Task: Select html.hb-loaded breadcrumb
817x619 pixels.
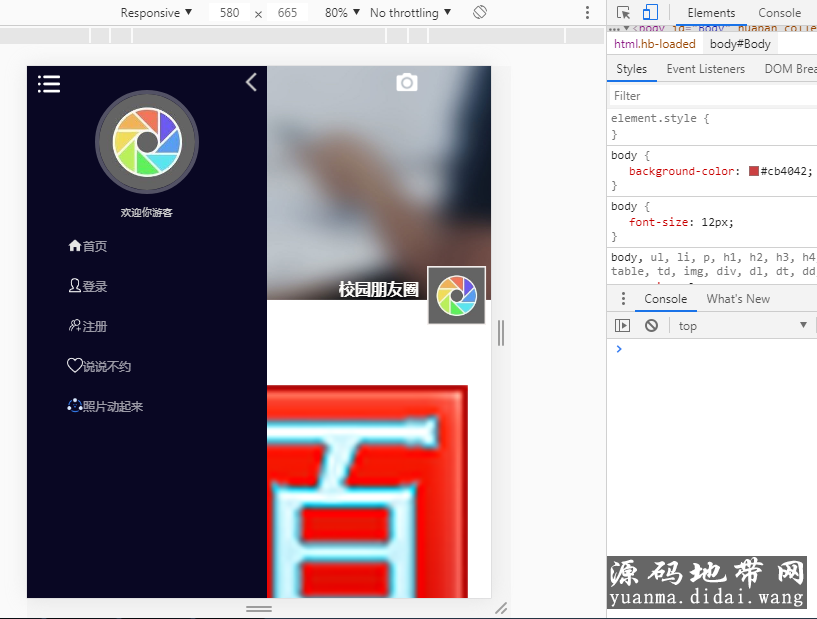Action: [654, 44]
